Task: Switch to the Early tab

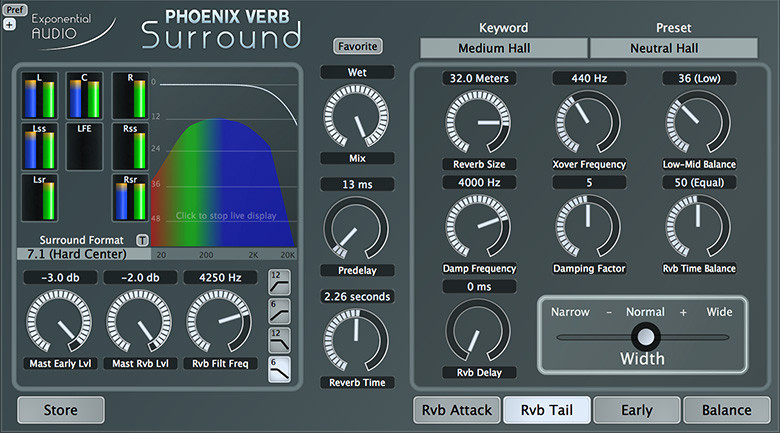Action: pyautogui.click(x=637, y=410)
